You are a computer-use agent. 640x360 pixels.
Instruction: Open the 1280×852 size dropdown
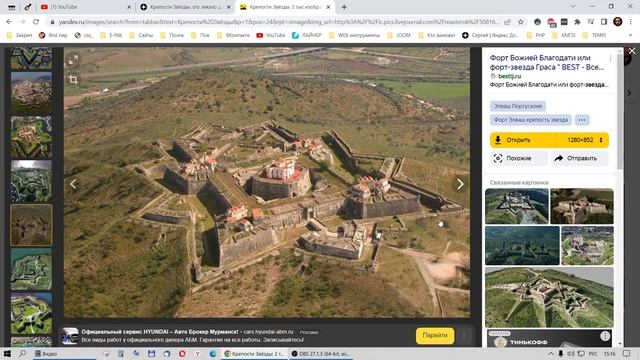pos(583,140)
